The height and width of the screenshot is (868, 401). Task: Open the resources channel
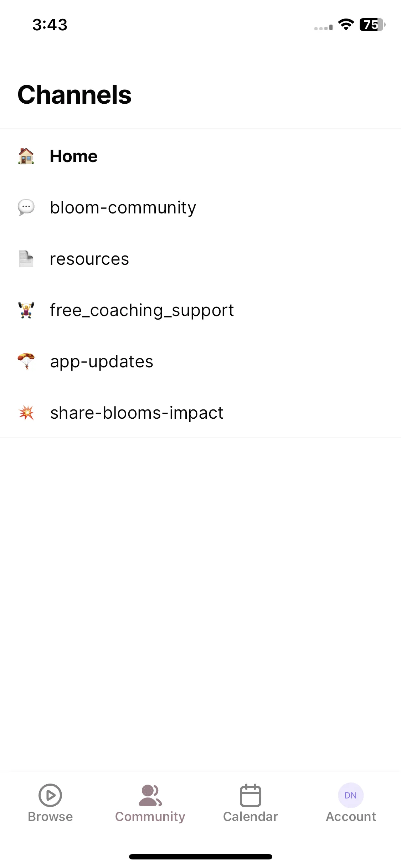tap(200, 259)
